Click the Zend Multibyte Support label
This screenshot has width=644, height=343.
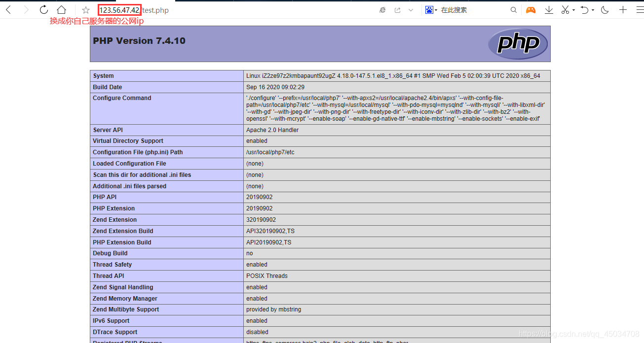(x=126, y=309)
